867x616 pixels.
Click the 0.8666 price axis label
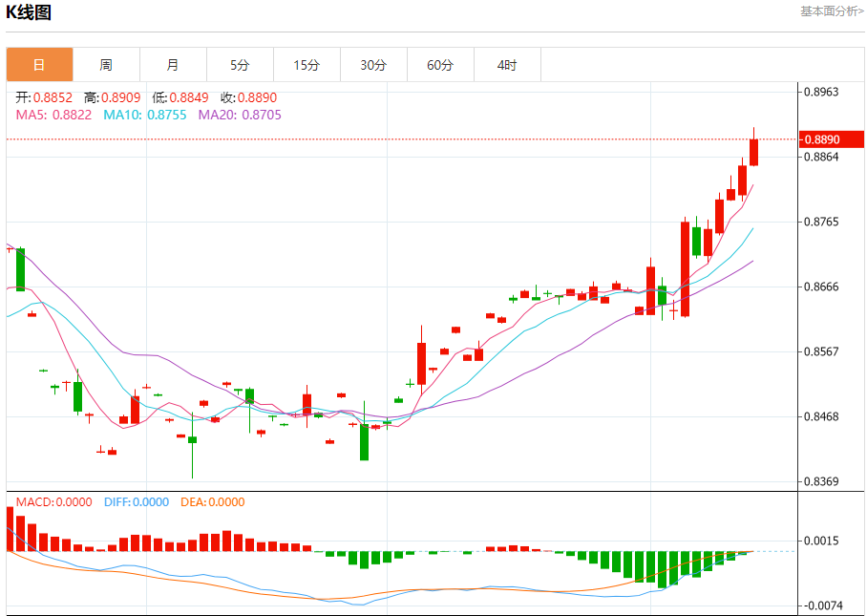point(821,287)
